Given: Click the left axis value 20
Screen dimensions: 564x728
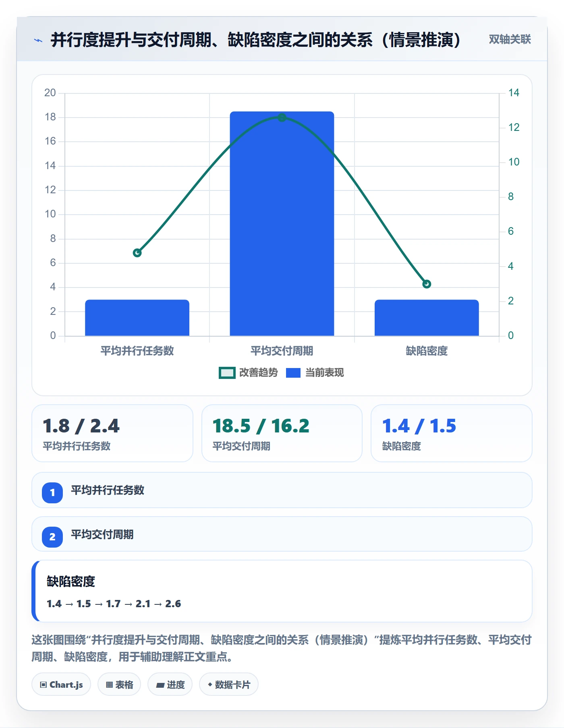Looking at the screenshot, I should point(50,93).
